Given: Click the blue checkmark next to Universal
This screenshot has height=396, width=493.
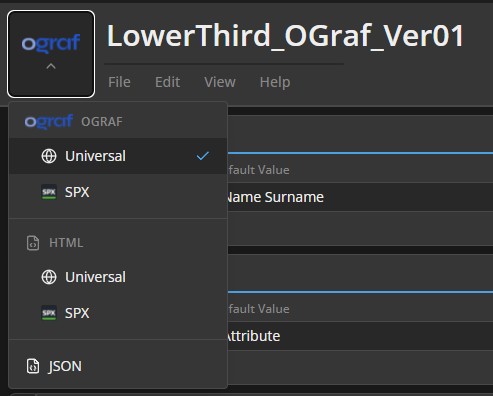Looking at the screenshot, I should [x=203, y=156].
